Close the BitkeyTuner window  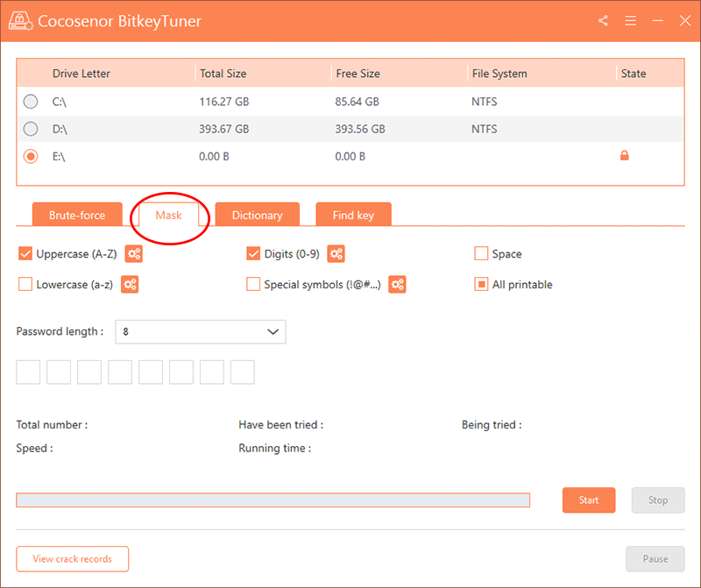(685, 20)
